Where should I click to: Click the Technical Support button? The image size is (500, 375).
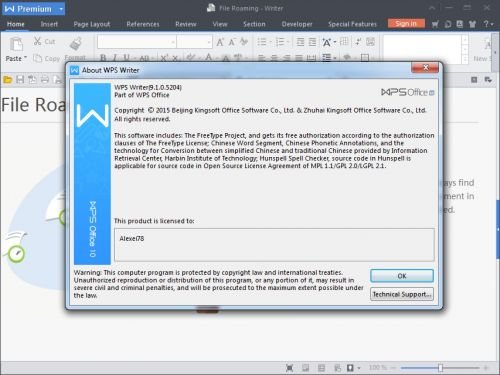coord(402,294)
